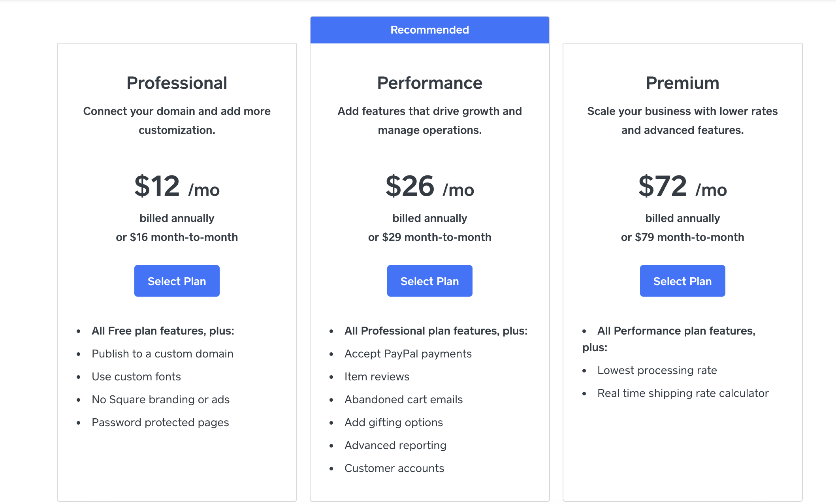This screenshot has height=504, width=836.
Task: Click 'Use custom fonts' feature
Action: click(x=136, y=376)
